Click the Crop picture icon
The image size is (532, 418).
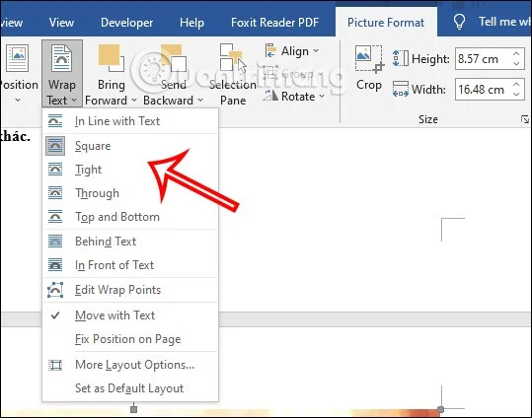click(x=369, y=59)
